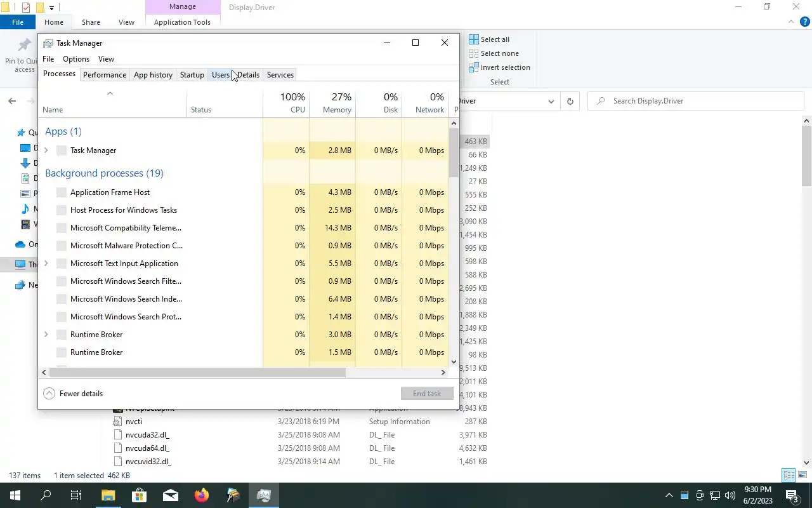Expand the Task Manager app entry
Screen dimensions: 812x508
click(46, 150)
